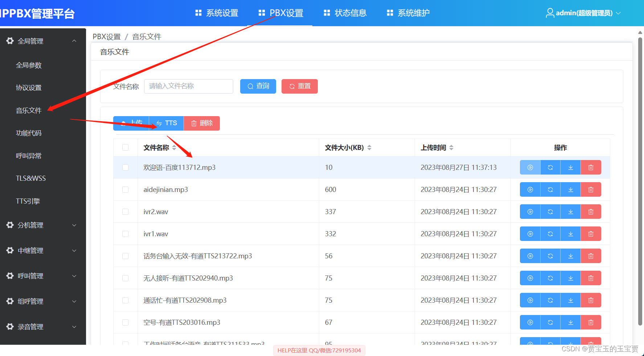
Task: Play 话务台输入无效-有道TTS213722.mp3
Action: coord(530,256)
